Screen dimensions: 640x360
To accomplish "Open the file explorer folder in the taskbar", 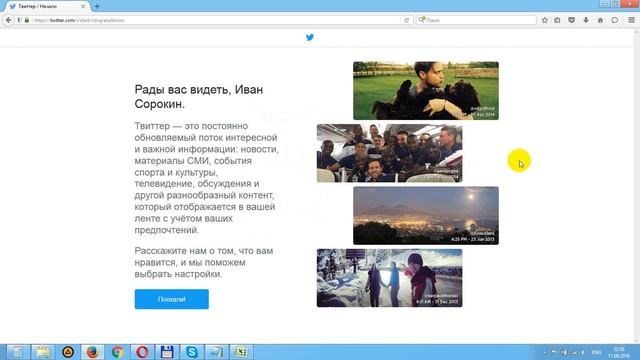I will tap(43, 352).
